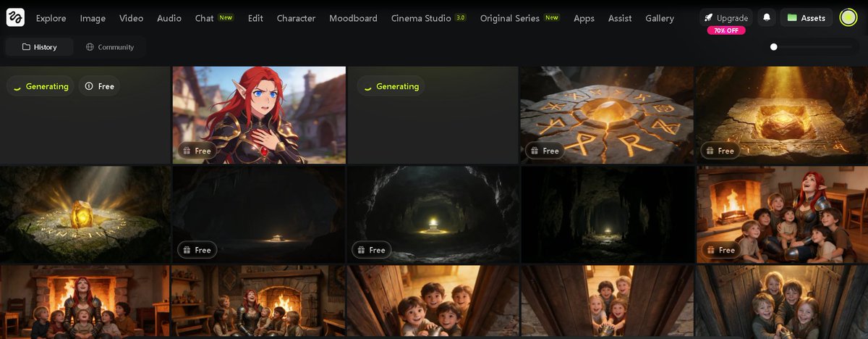Click the globe icon in Community tab
Image resolution: width=868 pixels, height=339 pixels.
(x=90, y=47)
